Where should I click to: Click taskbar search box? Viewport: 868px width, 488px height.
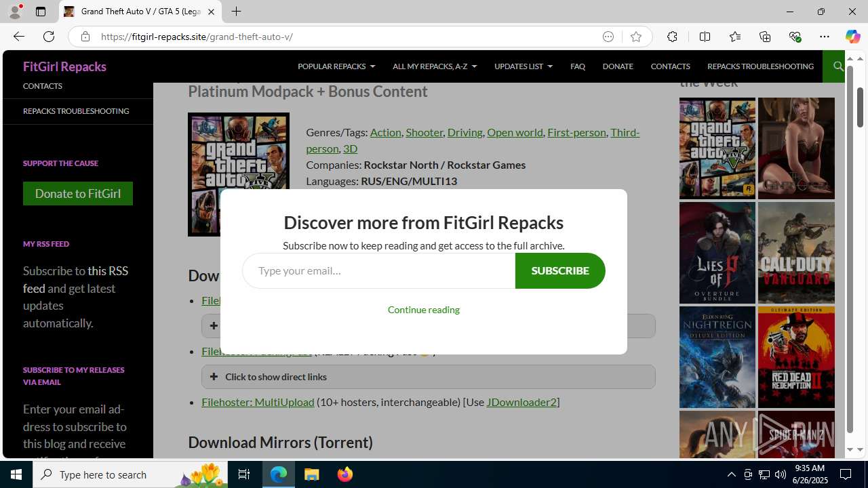pyautogui.click(x=130, y=474)
